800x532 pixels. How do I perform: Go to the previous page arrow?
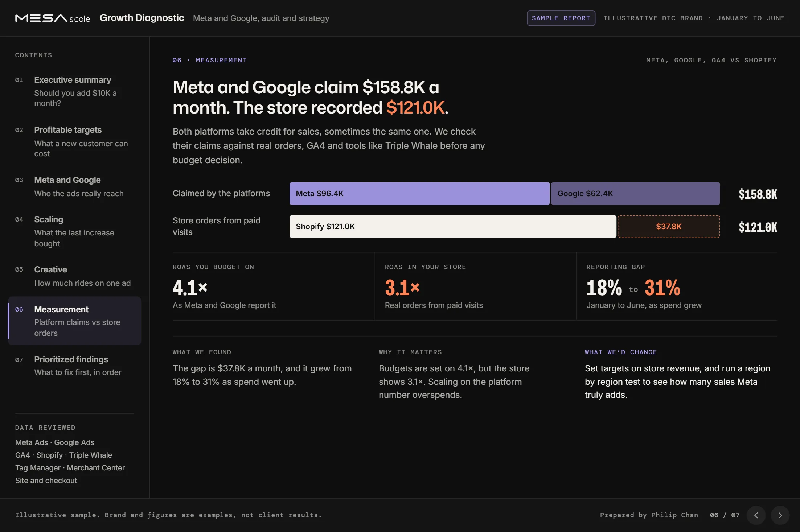[756, 515]
